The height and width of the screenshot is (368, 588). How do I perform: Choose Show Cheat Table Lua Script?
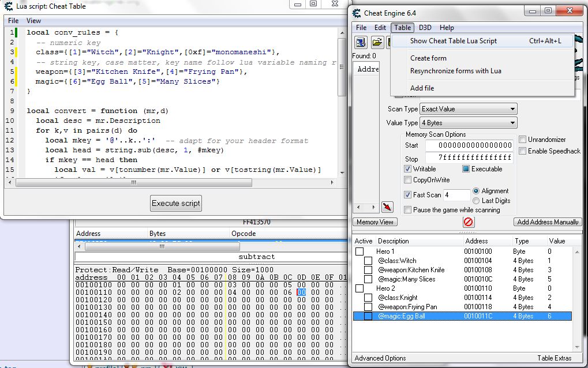pos(453,41)
